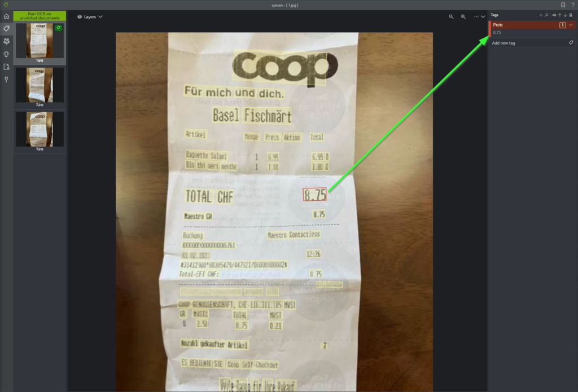Move the selected tag down
The image size is (578, 392).
click(565, 15)
